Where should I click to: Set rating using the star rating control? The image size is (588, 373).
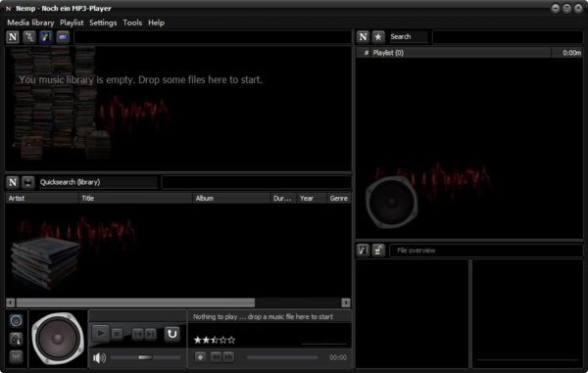click(215, 340)
